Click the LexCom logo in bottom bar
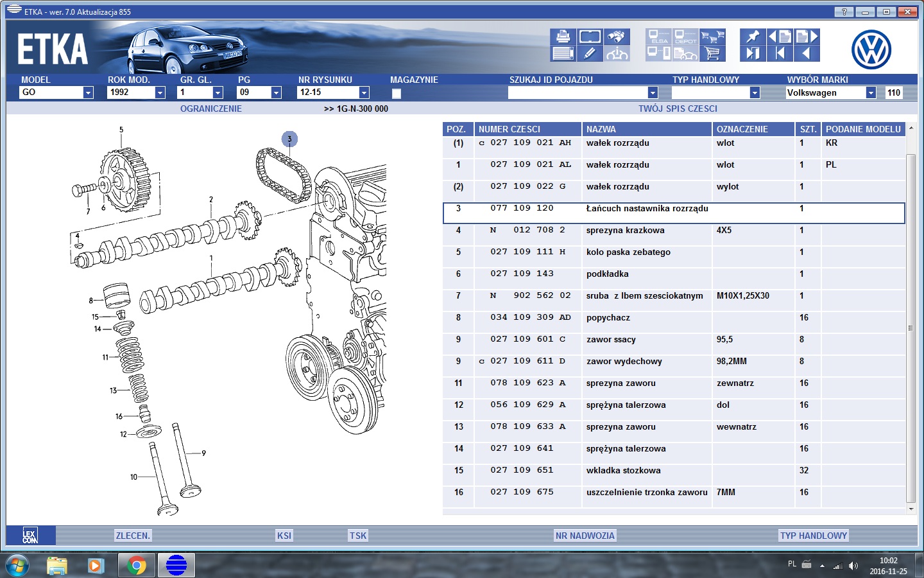Viewport: 924px width, 578px height. [x=30, y=536]
